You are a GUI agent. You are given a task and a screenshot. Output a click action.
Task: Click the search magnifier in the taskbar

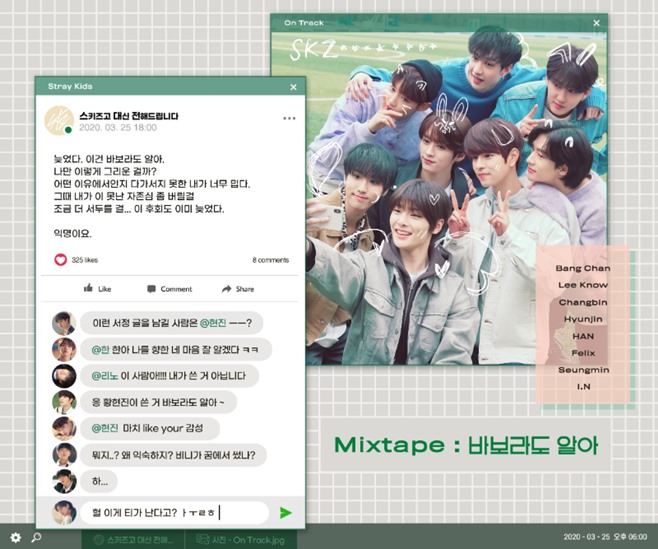pyautogui.click(x=37, y=537)
